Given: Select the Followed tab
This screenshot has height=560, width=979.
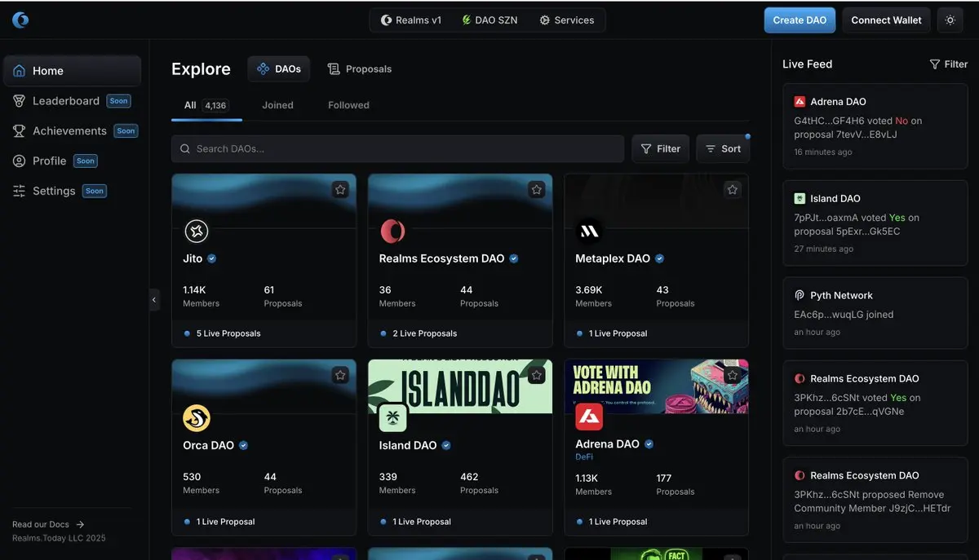Looking at the screenshot, I should (x=348, y=105).
